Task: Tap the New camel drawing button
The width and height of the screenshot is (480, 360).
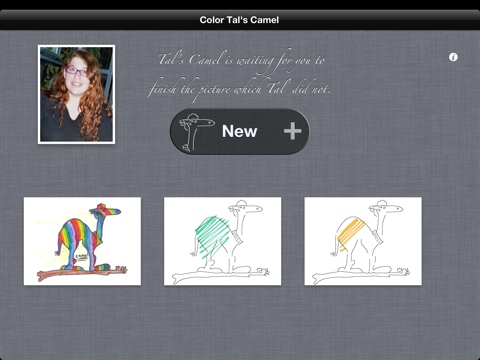Action: click(239, 131)
